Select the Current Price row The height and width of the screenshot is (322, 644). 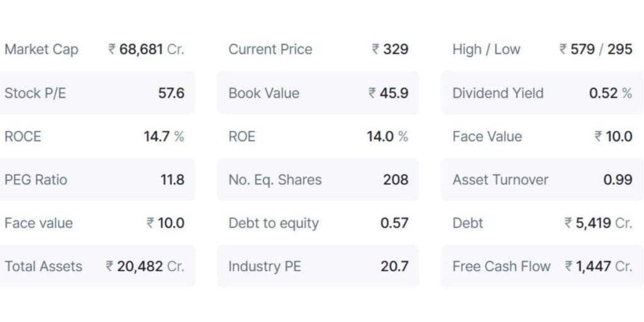pyautogui.click(x=318, y=49)
